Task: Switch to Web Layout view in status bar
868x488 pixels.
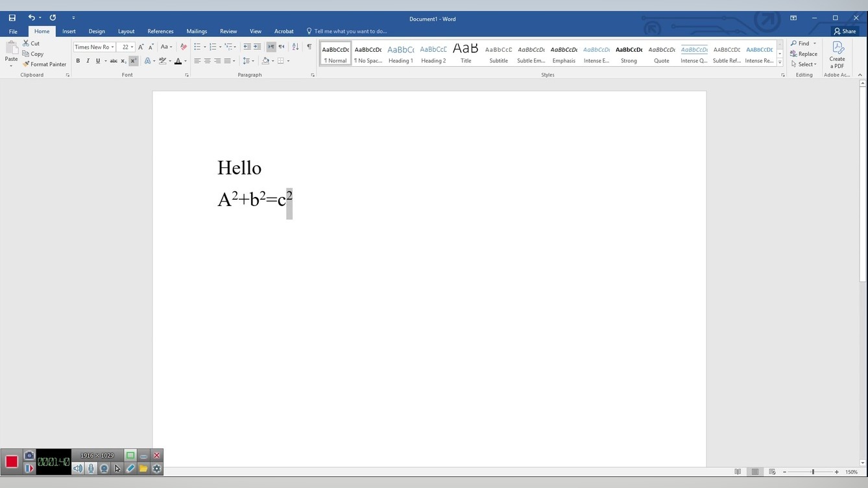Action: (x=772, y=472)
